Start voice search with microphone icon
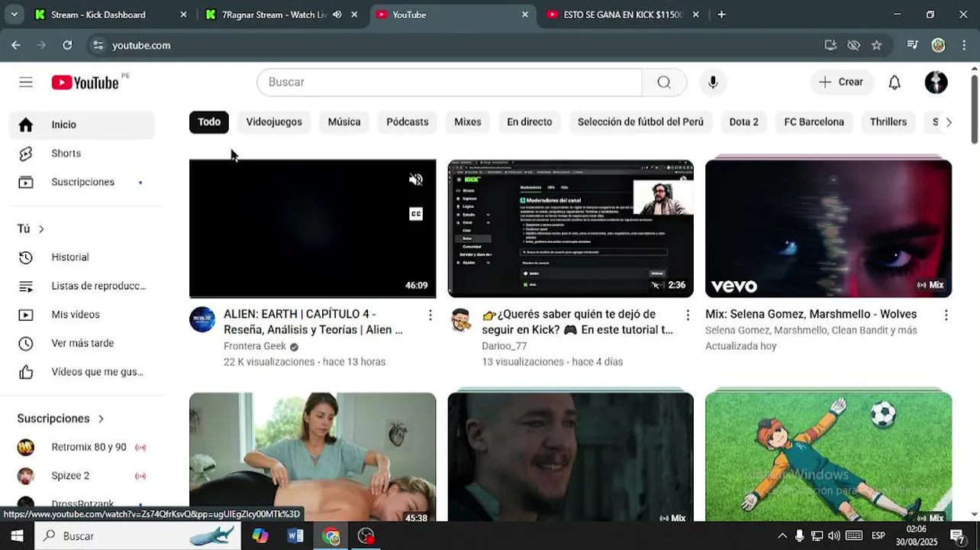Viewport: 980px width, 550px height. tap(713, 82)
